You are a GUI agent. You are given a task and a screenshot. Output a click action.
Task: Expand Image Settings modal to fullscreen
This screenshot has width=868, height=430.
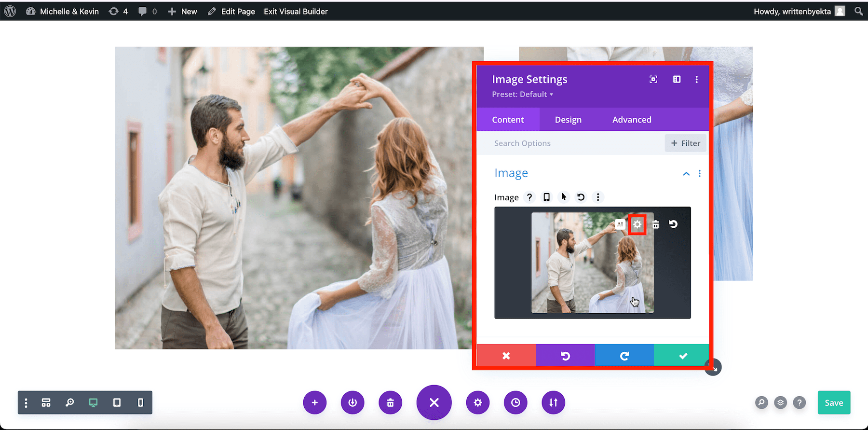[x=653, y=79]
